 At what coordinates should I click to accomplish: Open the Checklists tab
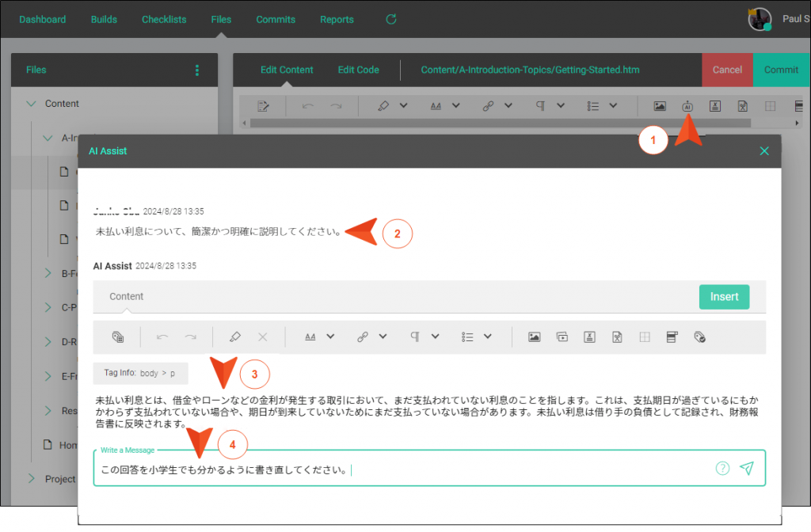click(x=164, y=20)
